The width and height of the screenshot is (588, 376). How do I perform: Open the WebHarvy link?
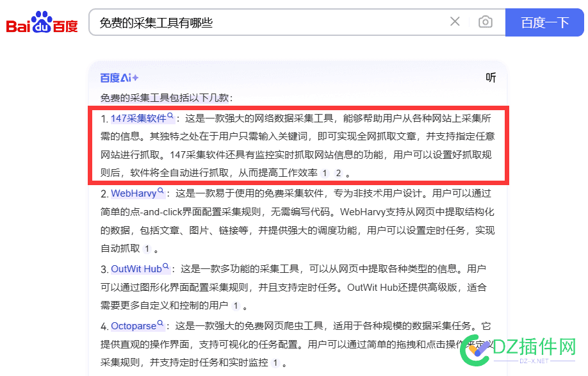(133, 193)
